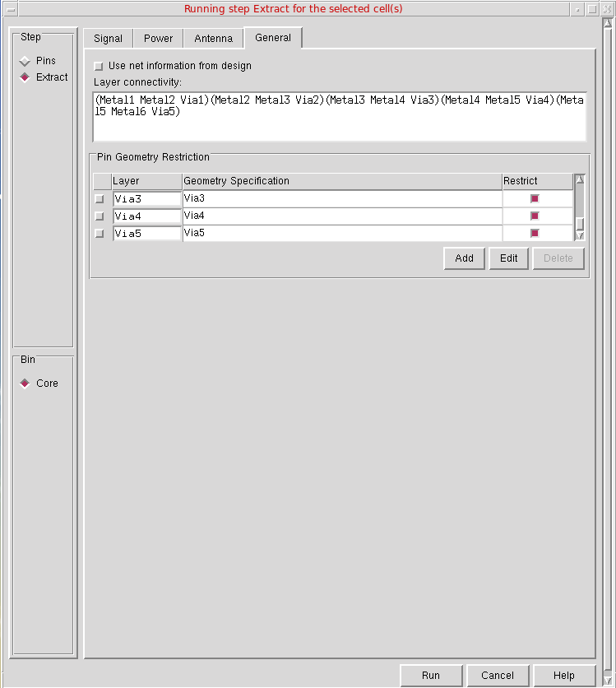Switch to the Signal tab
This screenshot has height=688, width=616.
coord(108,39)
